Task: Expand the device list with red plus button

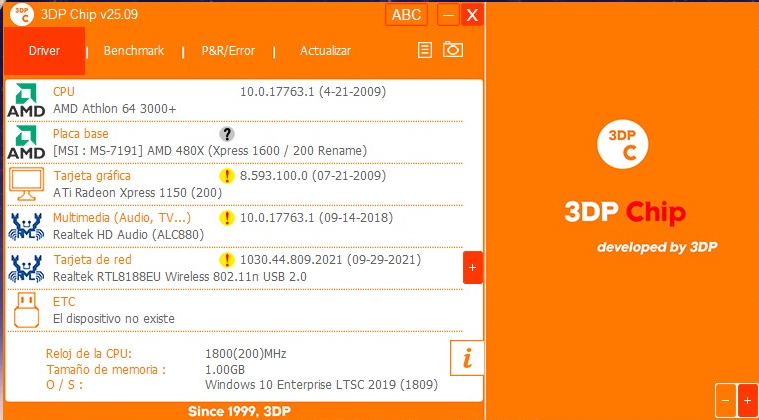Action: [x=472, y=268]
